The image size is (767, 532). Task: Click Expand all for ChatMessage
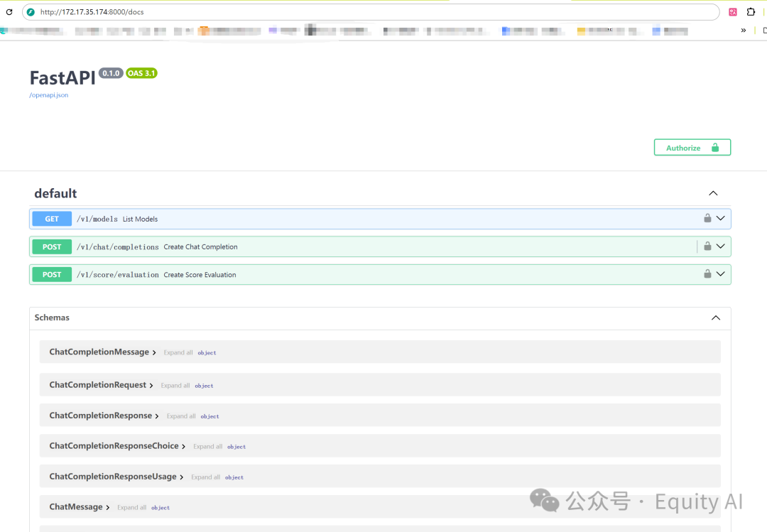[131, 508]
